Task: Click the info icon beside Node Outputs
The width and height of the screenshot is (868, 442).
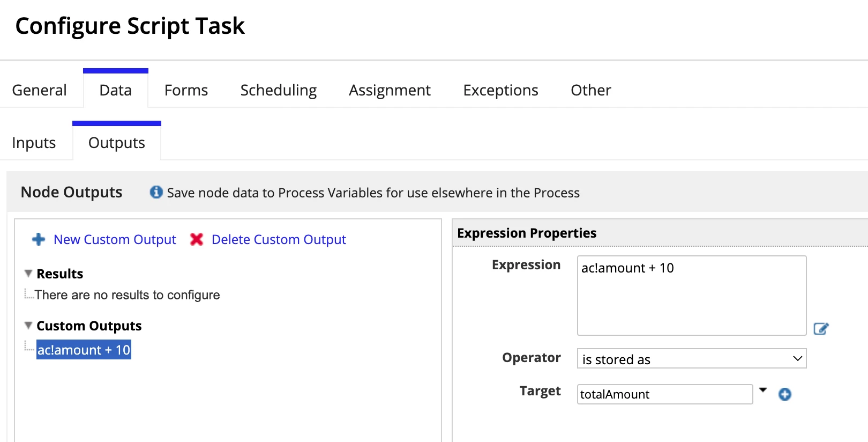Action: click(x=156, y=192)
